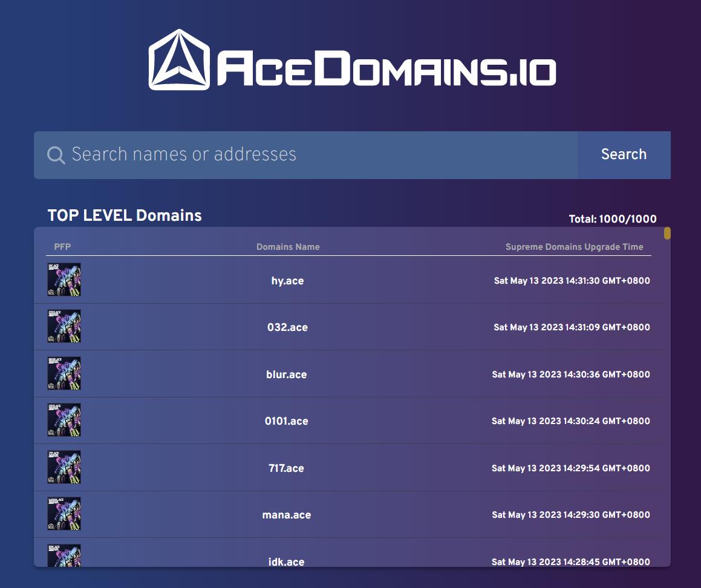The height and width of the screenshot is (588, 701).
Task: Click the PFP column header
Action: (x=62, y=247)
